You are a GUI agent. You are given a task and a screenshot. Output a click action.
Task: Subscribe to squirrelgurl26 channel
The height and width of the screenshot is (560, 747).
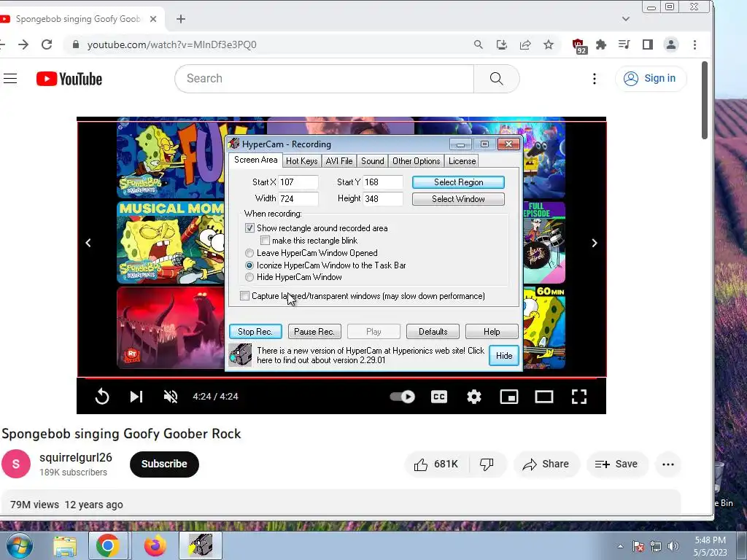(164, 464)
